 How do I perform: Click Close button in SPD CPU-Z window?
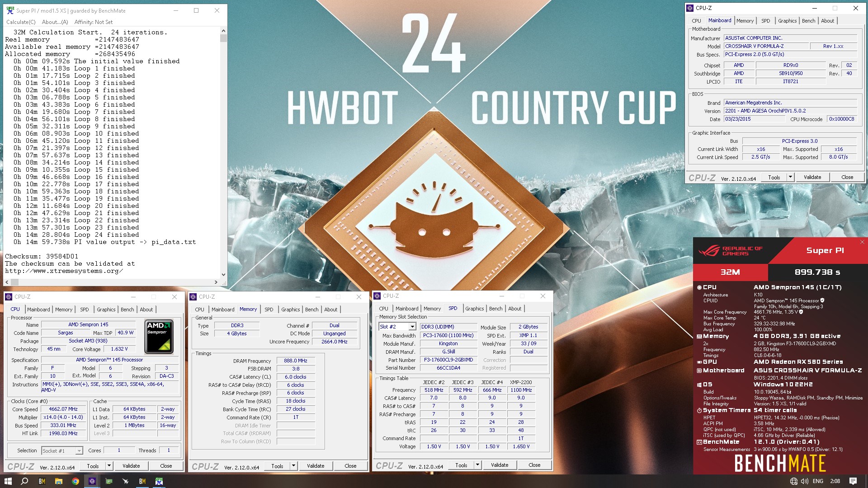click(534, 465)
